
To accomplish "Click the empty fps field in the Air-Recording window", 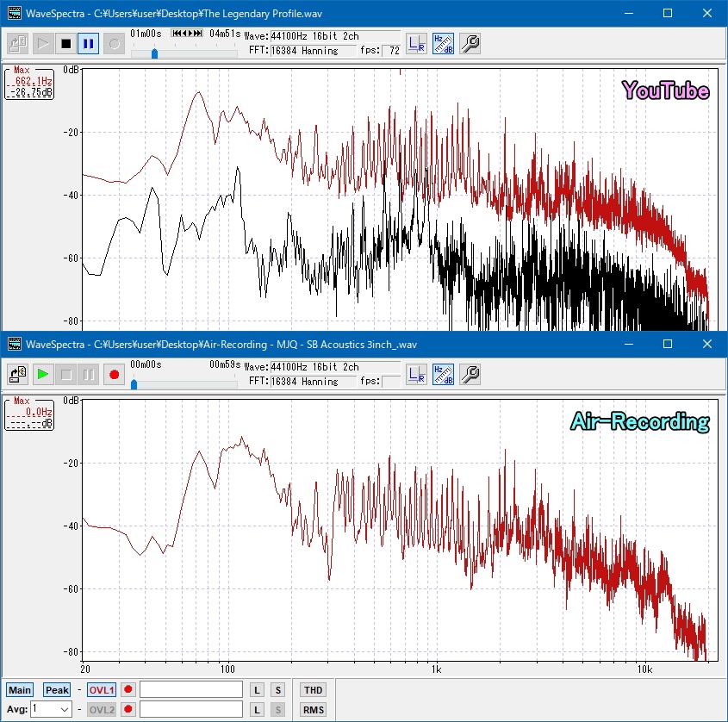I will pos(391,381).
